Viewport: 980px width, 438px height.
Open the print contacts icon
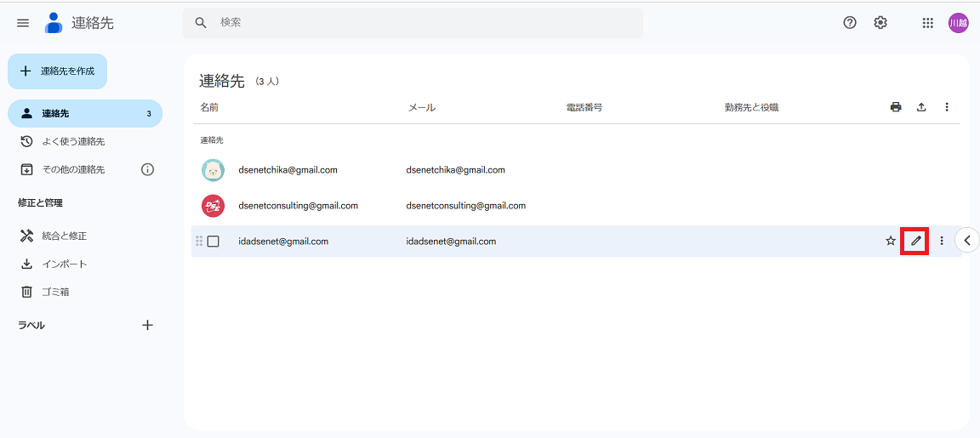[896, 107]
